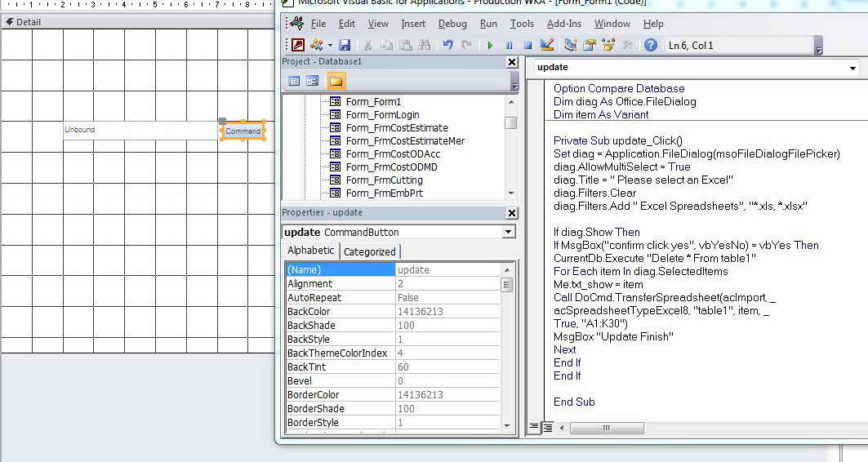Screen dimensions: 868x462
Task: Open the Object Browser toolbar icon
Action: 608,46
